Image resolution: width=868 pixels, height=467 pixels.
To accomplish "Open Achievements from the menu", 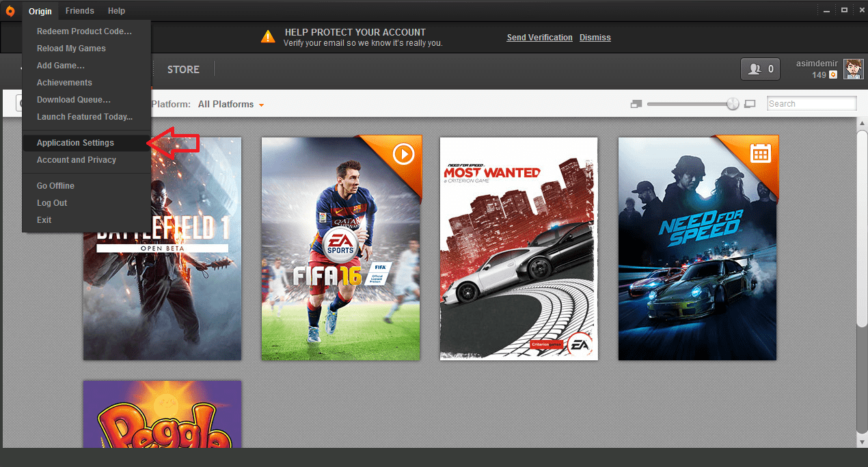I will point(86,83).
